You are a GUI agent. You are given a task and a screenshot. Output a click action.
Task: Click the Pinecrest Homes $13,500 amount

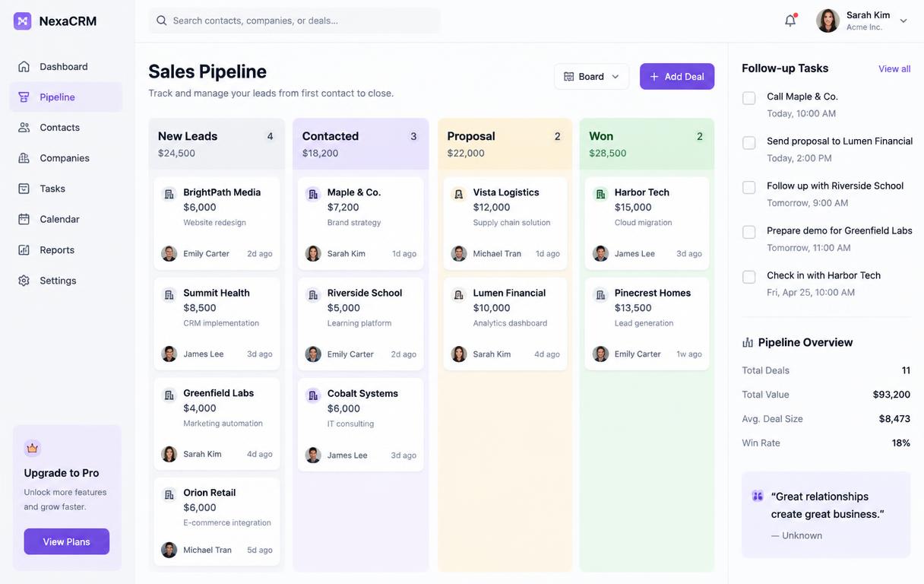tap(633, 308)
